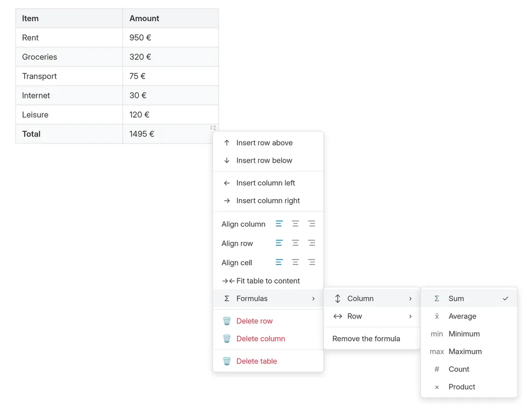
Task: Click the Rent cell
Action: tap(69, 37)
